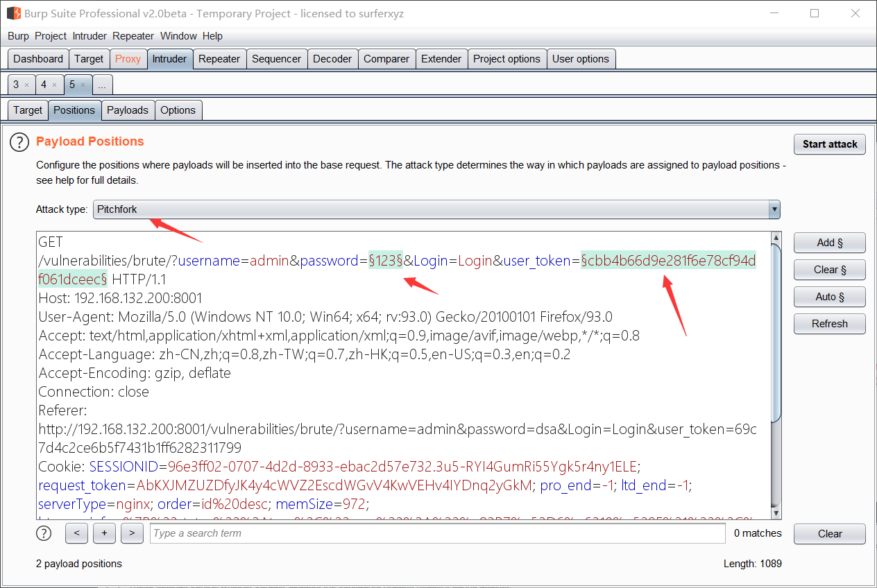
Task: Click the Add § button
Action: (x=829, y=243)
